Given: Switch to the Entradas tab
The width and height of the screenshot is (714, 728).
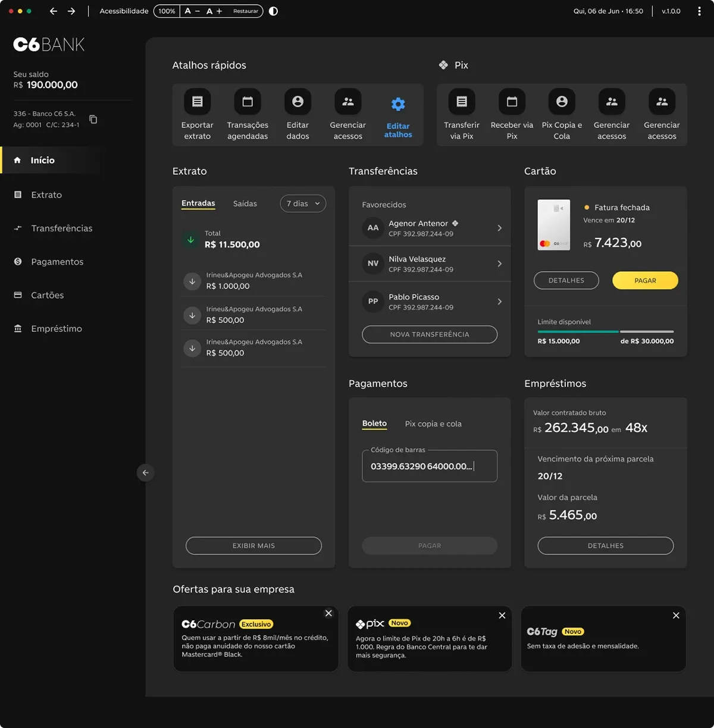Looking at the screenshot, I should 198,203.
